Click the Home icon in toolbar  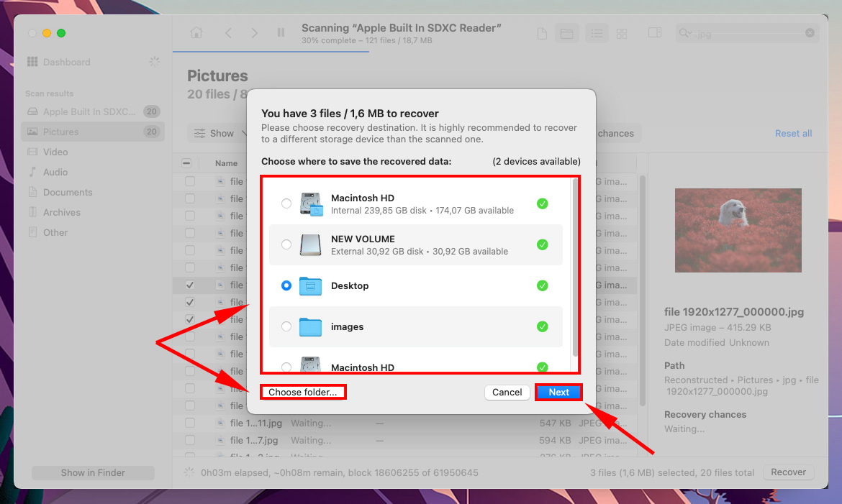[x=196, y=33]
